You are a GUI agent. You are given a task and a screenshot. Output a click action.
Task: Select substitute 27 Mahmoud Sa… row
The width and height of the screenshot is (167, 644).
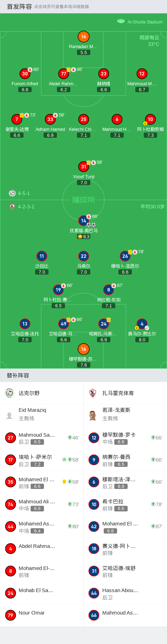(41, 438)
